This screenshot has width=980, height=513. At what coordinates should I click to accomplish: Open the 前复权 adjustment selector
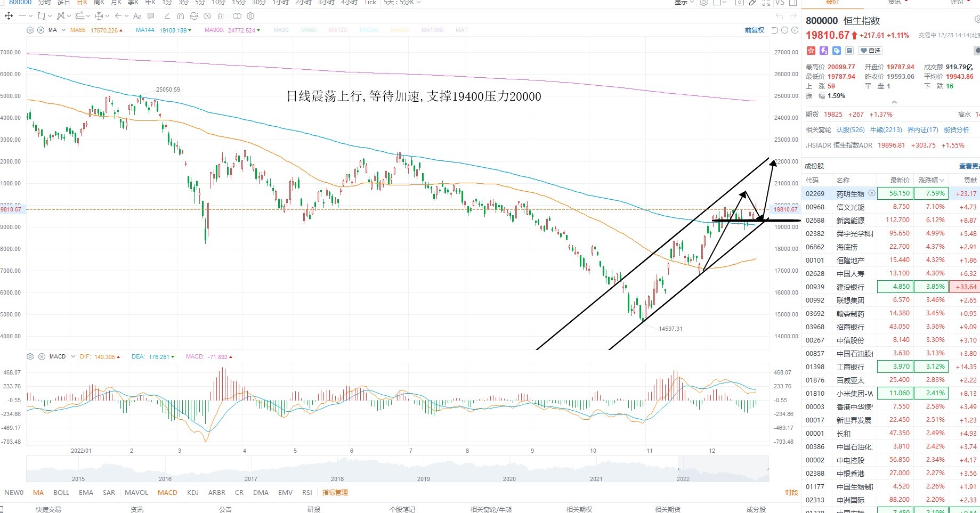click(754, 30)
